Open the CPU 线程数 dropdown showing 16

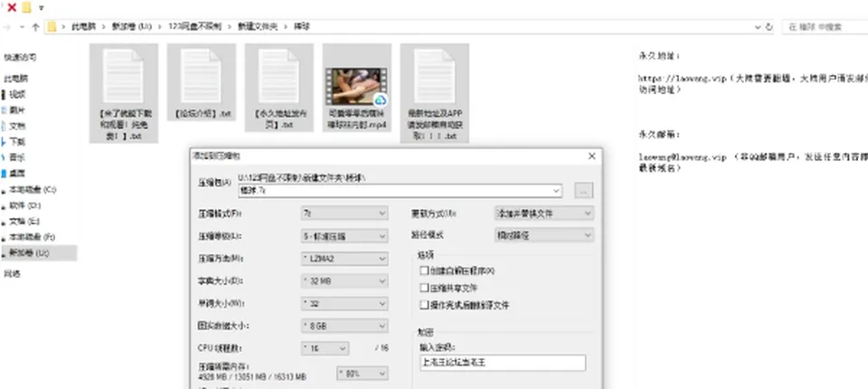[325, 348]
